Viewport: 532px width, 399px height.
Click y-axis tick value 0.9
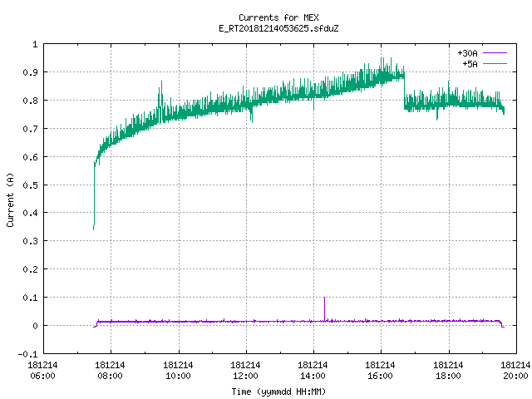[x=30, y=72]
